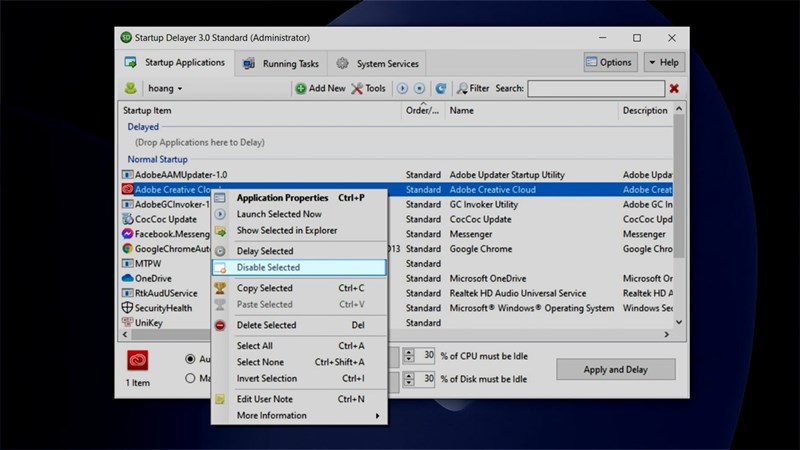Click the vertical scrollbar thumb
The height and width of the screenshot is (450, 800).
[679, 186]
